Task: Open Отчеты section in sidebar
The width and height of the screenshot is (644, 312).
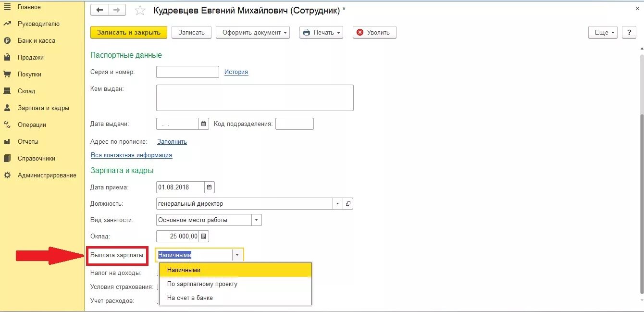Action: pyautogui.click(x=28, y=141)
